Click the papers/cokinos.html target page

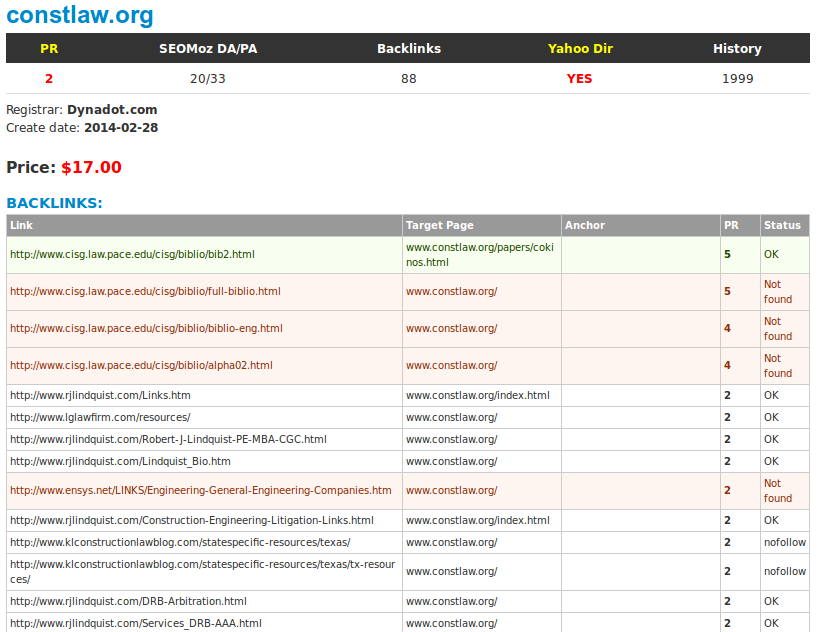tap(480, 255)
